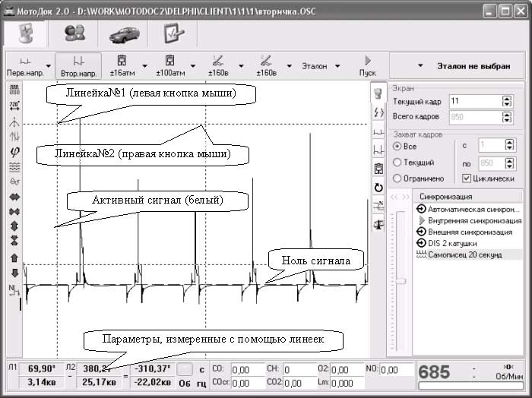Screen dimensions: 532x398
Task: Click the Всего кадров spinner arrows
Action: click(x=507, y=117)
